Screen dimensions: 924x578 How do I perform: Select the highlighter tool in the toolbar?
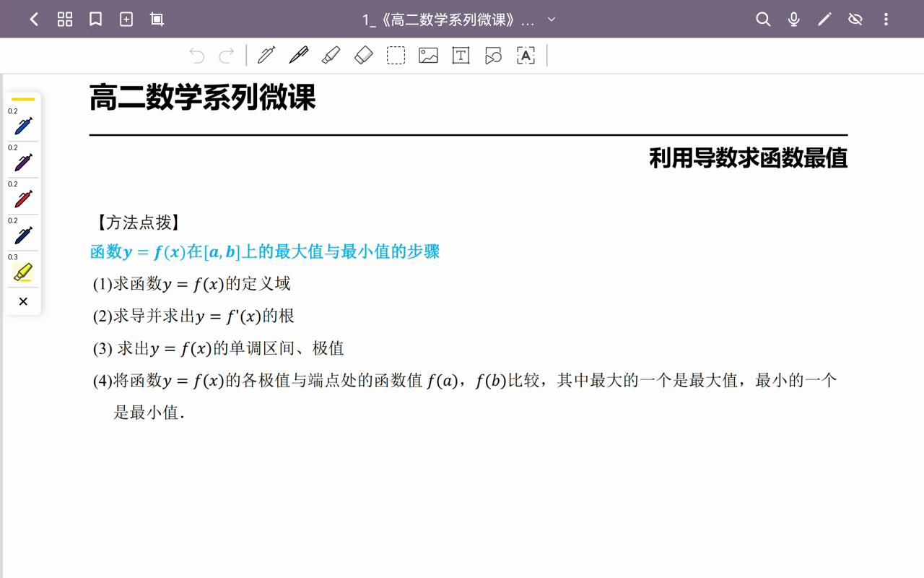click(331, 55)
